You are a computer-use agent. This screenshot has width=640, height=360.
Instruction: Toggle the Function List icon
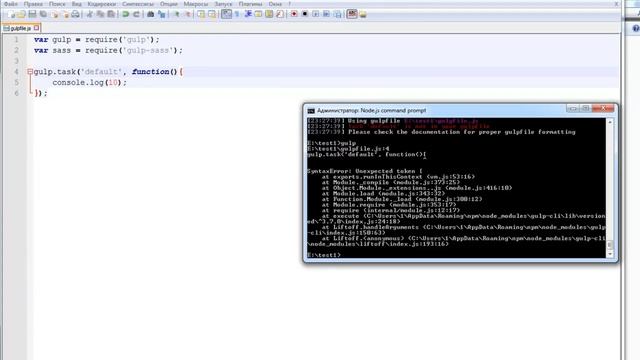point(280,14)
